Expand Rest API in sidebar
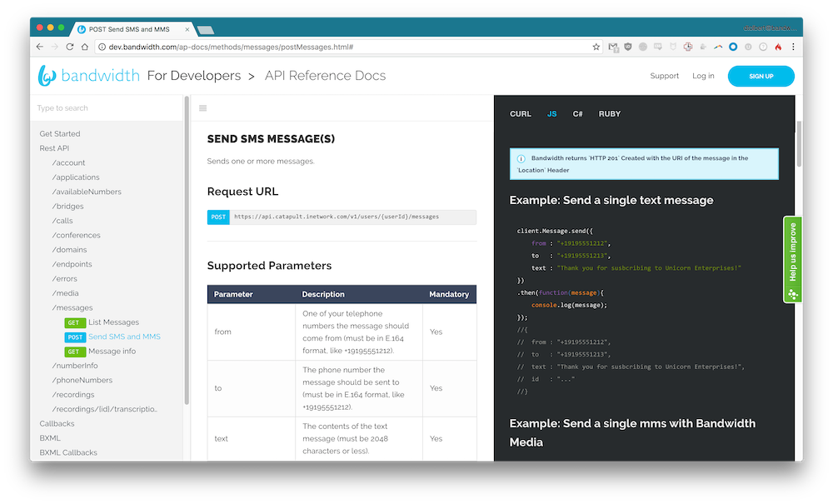 54,148
